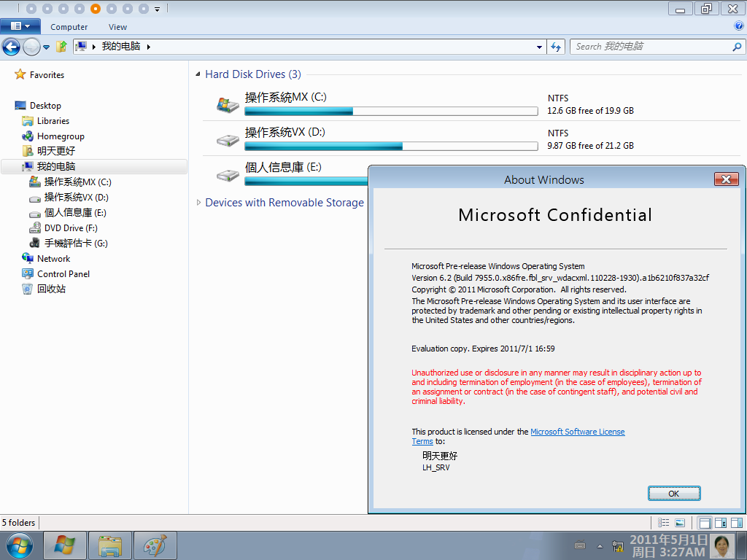Open the taskbar date and clock

668,545
